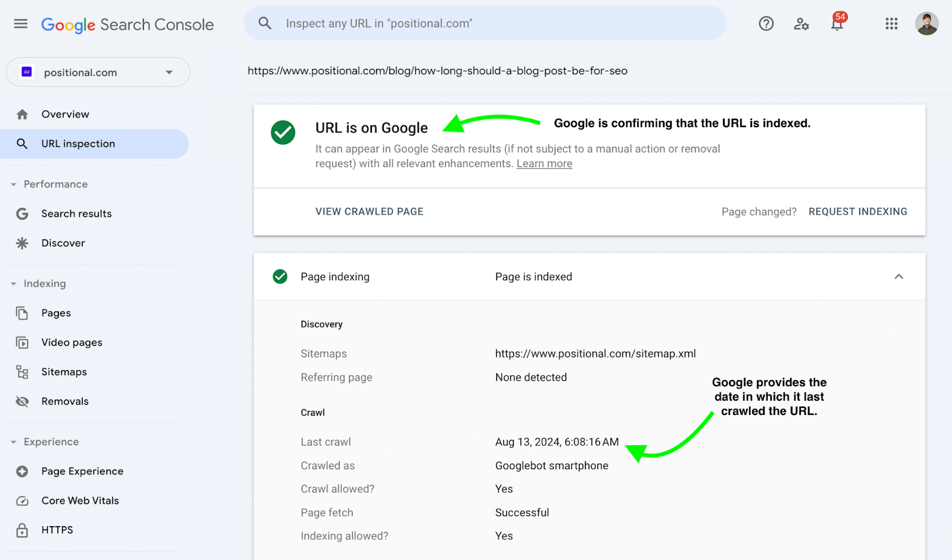Open notifications bell with 54 badge
This screenshot has width=952, height=560.
tap(838, 23)
